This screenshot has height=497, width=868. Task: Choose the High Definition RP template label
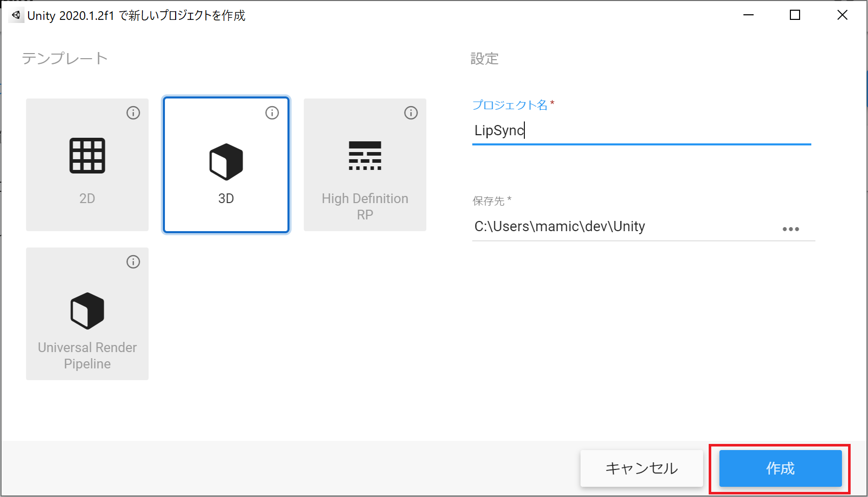[365, 206]
